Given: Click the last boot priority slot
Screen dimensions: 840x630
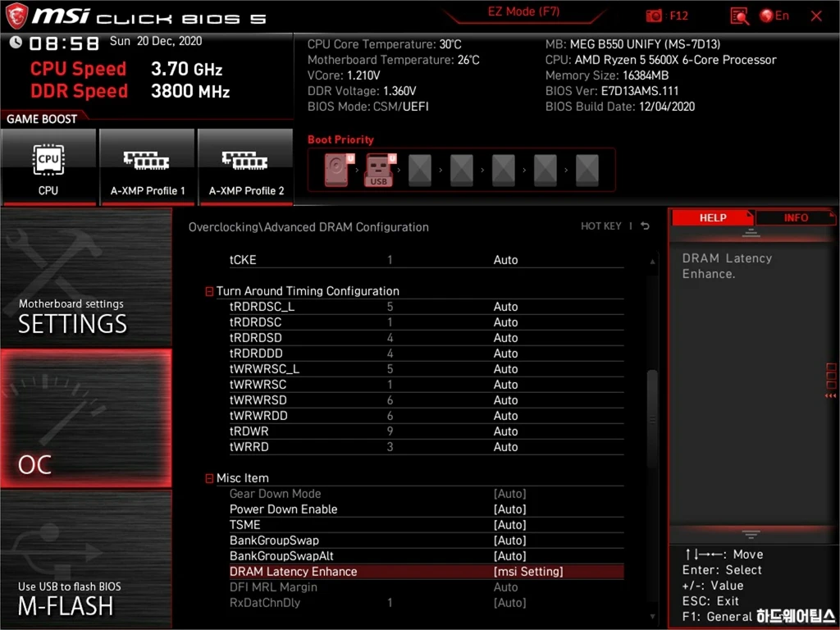Looking at the screenshot, I should pyautogui.click(x=587, y=170).
